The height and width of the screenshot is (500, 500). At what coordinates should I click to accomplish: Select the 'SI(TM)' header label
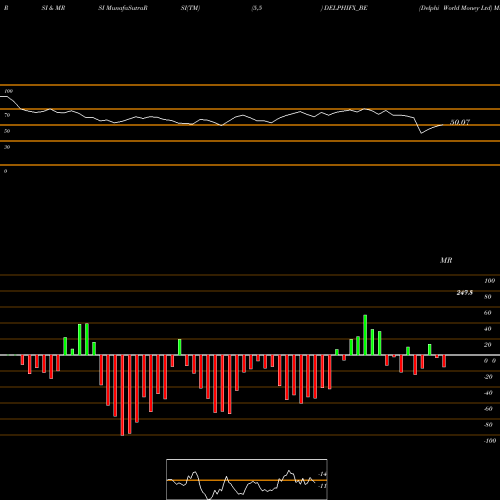[x=190, y=8]
